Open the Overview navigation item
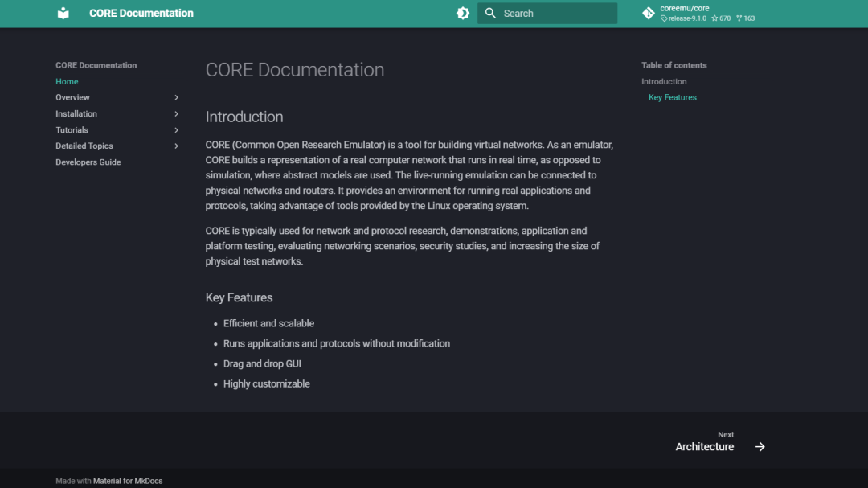The width and height of the screenshot is (868, 488). pyautogui.click(x=72, y=97)
